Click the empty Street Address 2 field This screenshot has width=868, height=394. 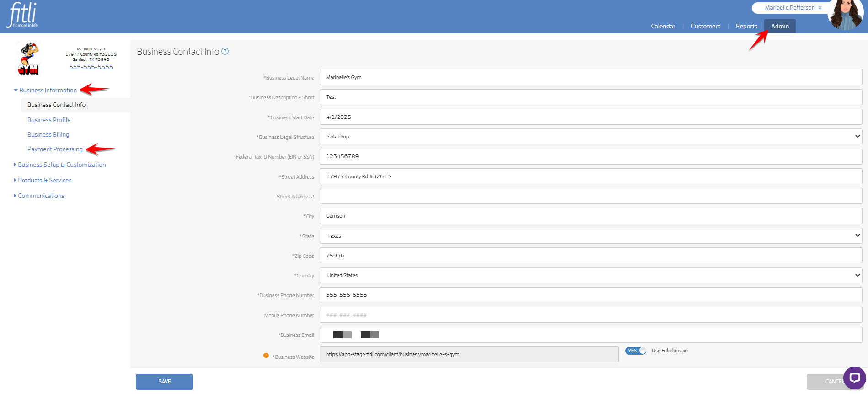(x=591, y=196)
